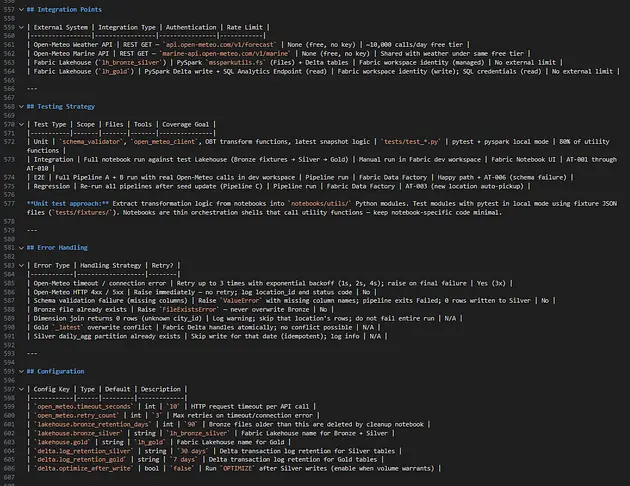The height and width of the screenshot is (486, 630).
Task: Click 'mssparkutils.fs' code text
Action: [236, 63]
